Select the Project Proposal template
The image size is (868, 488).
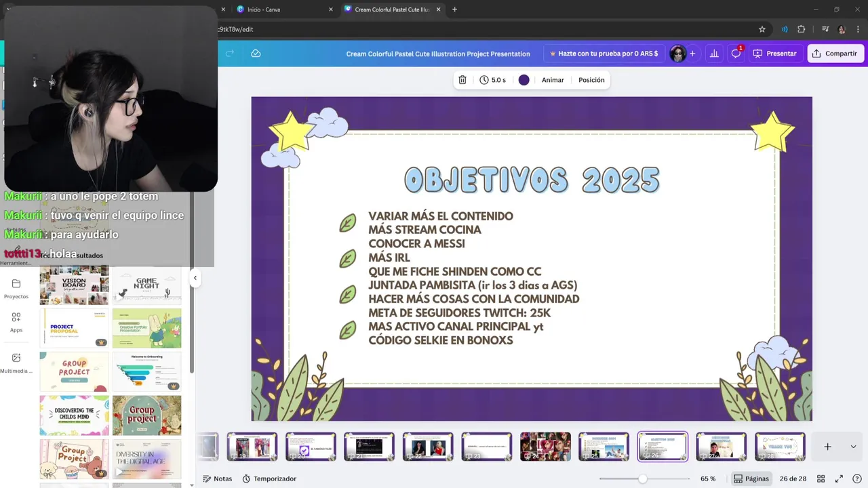[74, 328]
